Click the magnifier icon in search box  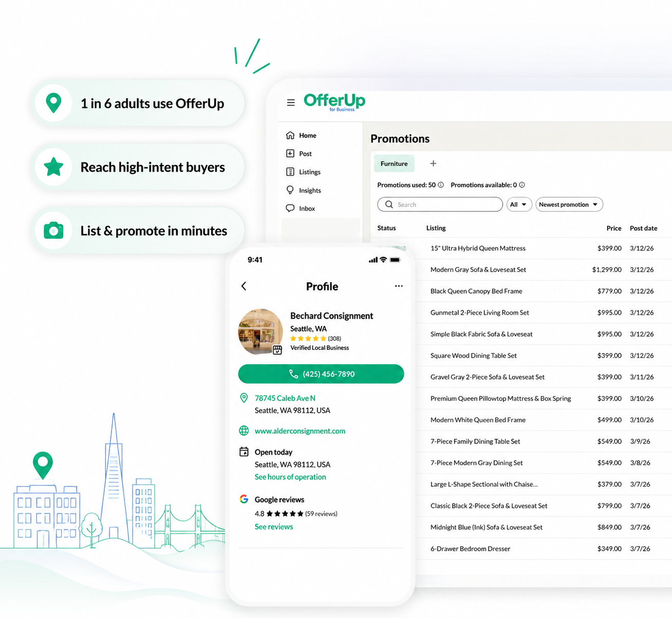coord(389,204)
